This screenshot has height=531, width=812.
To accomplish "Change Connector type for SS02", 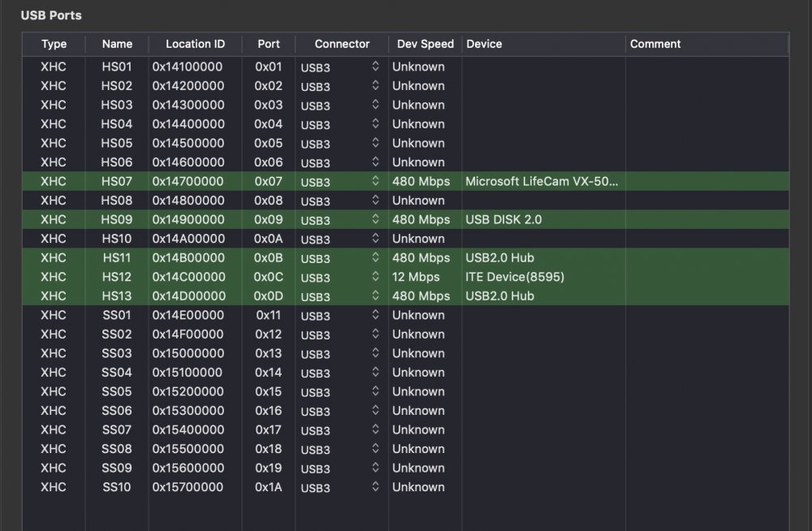I will (341, 335).
